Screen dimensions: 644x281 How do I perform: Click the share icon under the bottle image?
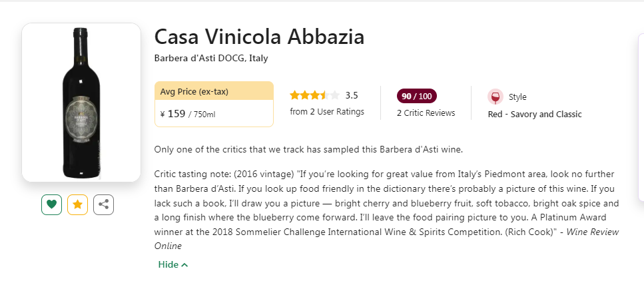point(103,204)
